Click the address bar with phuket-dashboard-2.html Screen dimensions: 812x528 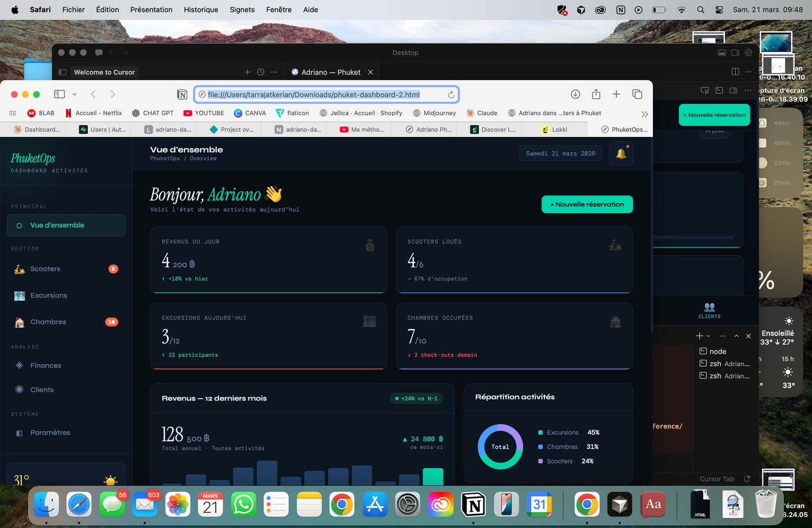(x=326, y=94)
